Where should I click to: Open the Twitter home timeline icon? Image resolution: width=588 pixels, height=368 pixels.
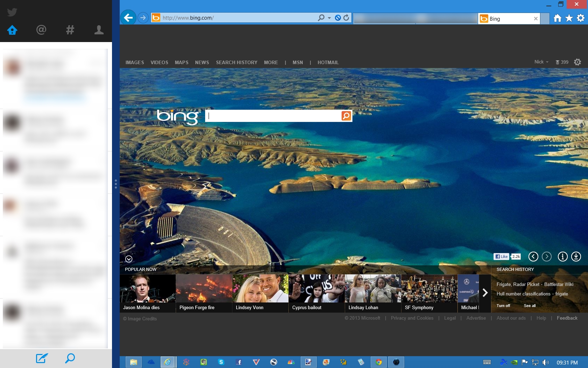coord(12,30)
